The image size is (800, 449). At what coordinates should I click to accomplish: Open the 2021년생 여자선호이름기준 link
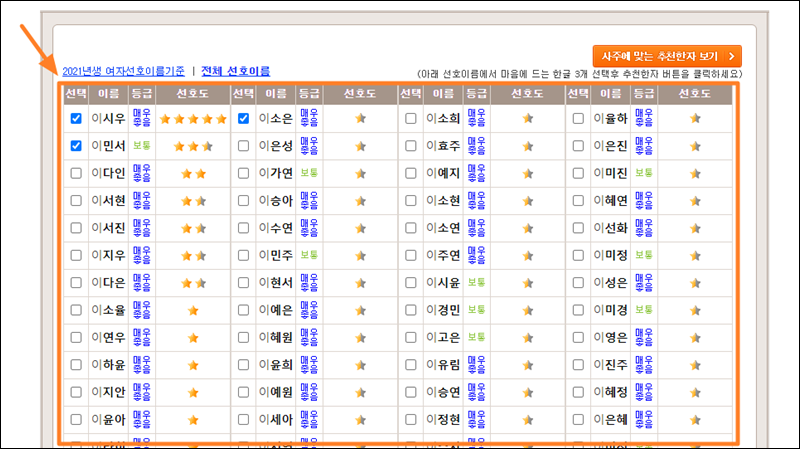pyautogui.click(x=123, y=71)
